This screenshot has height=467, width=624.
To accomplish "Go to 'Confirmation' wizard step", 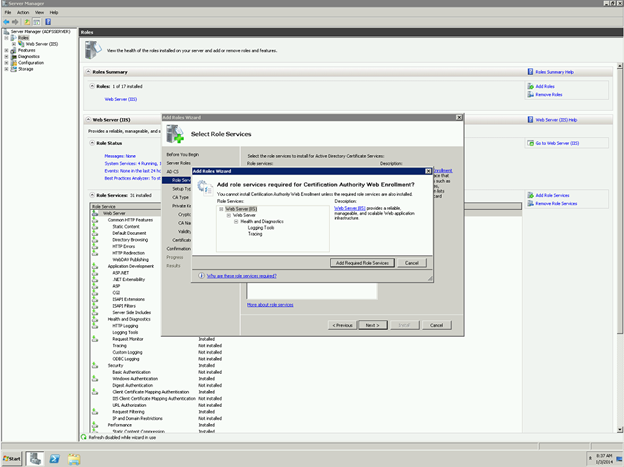I will (x=179, y=248).
